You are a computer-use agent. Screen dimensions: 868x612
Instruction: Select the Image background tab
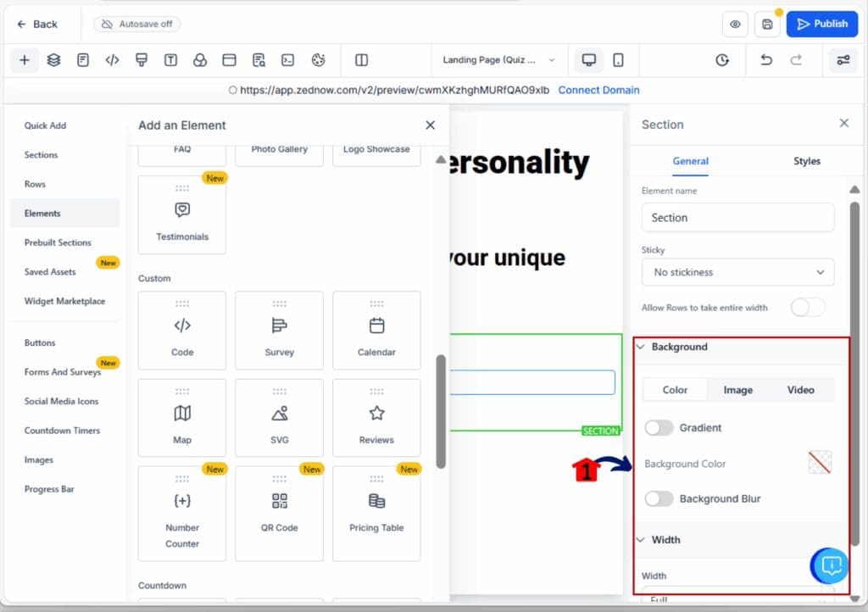coord(737,390)
